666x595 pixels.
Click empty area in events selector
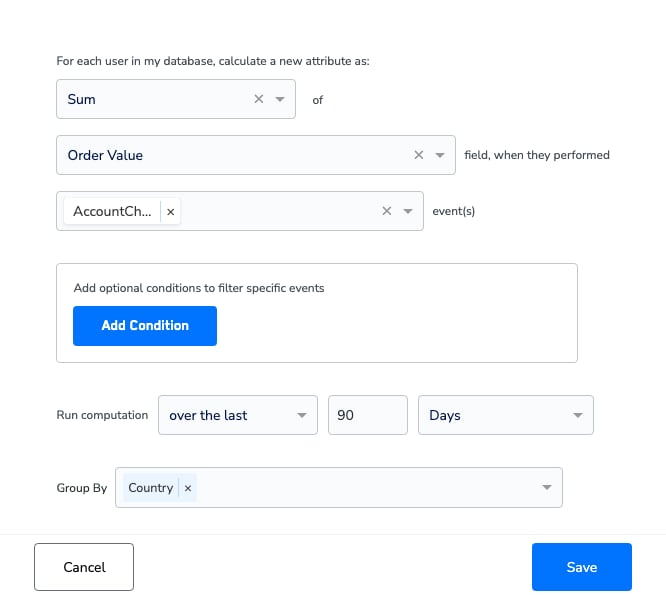point(278,211)
